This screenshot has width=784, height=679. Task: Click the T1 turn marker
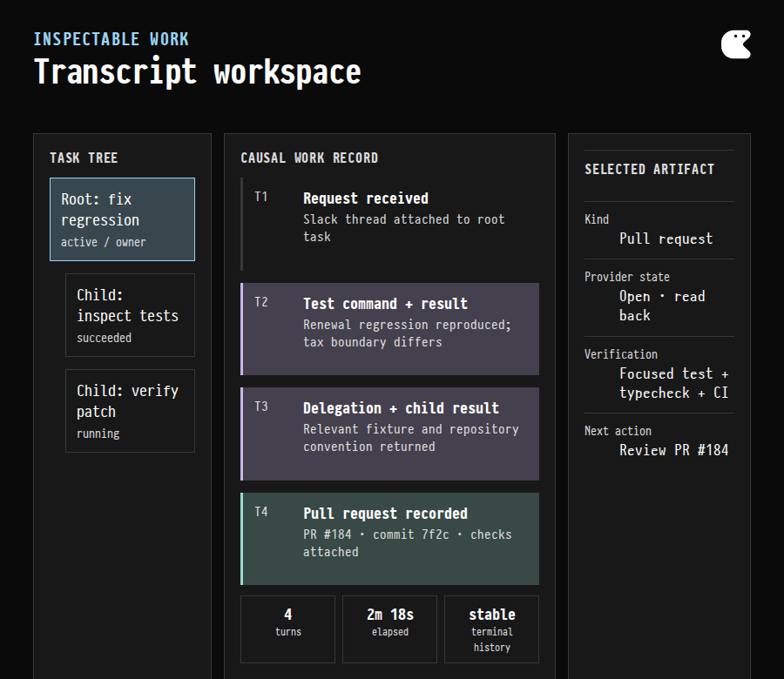pos(261,197)
